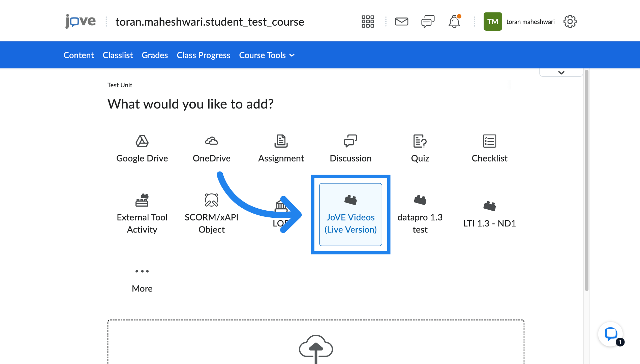Click the upload cloud drop area

(x=316, y=342)
